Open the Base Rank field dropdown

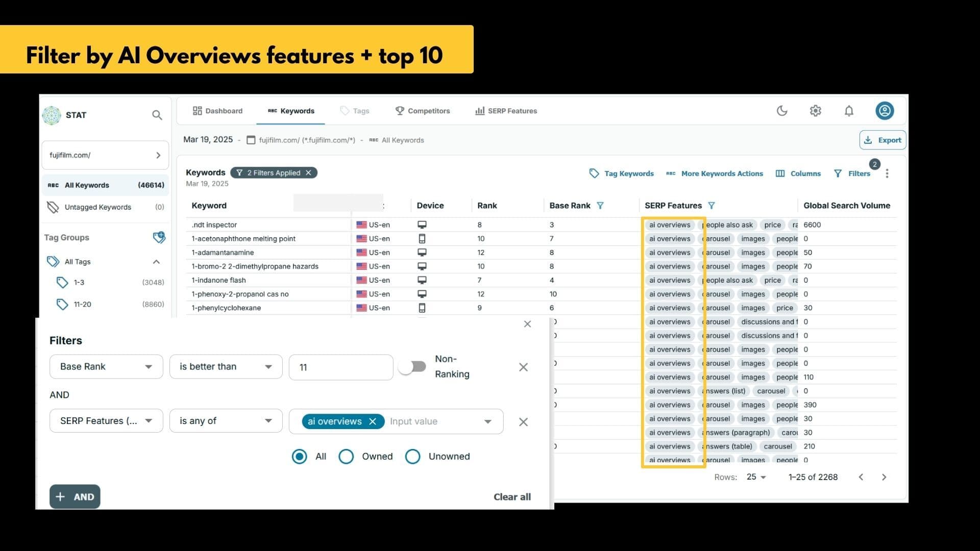point(106,367)
